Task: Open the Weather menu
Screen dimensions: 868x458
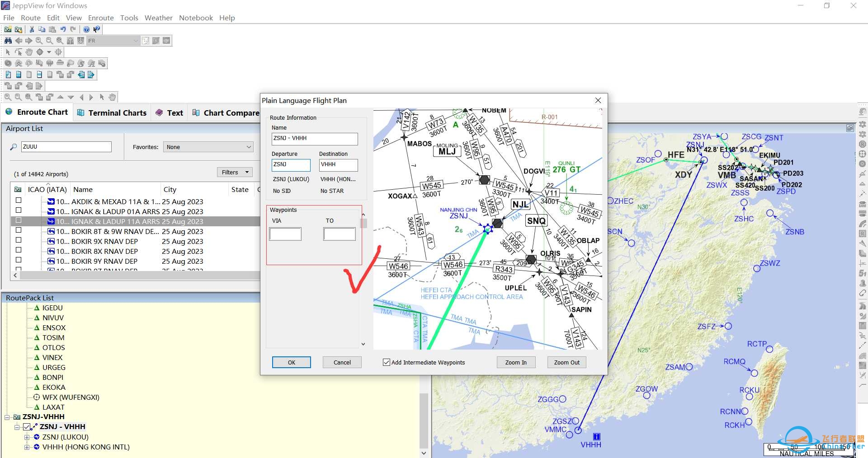Action: point(159,18)
